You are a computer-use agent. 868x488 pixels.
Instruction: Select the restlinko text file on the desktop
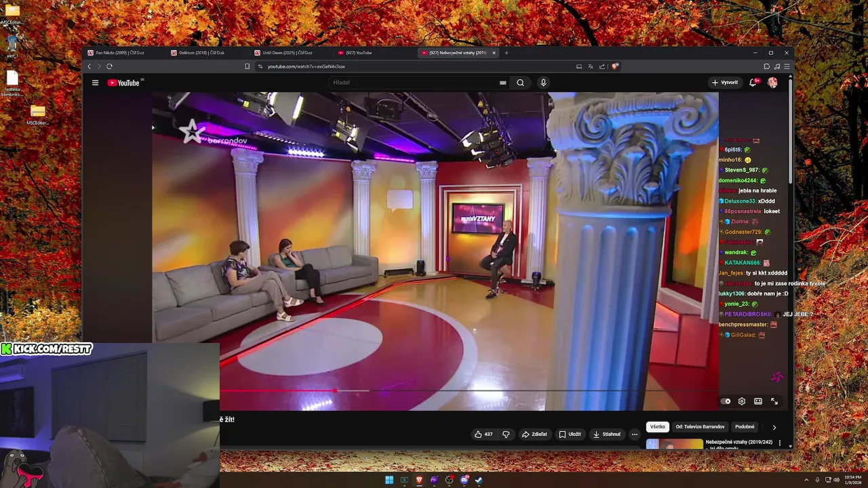click(12, 83)
